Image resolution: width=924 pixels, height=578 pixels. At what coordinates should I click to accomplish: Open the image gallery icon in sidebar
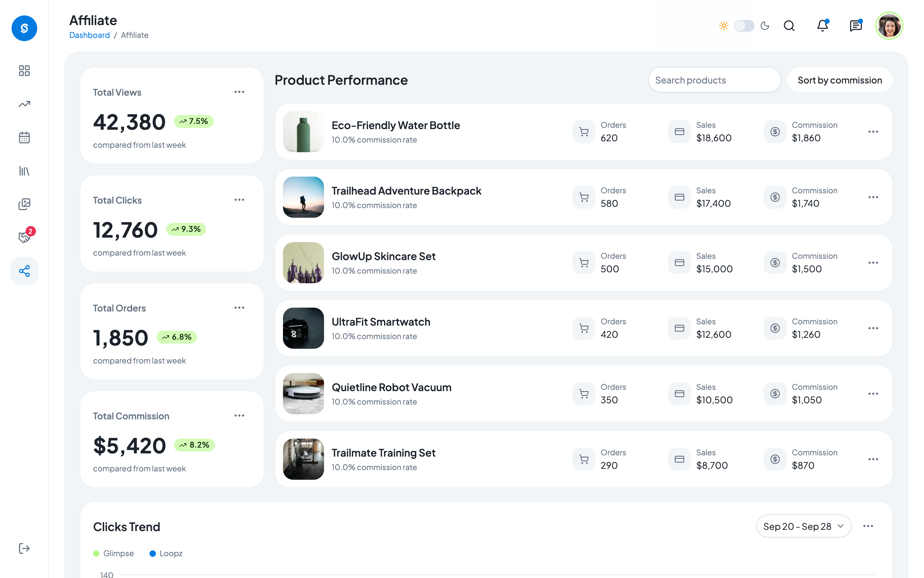[x=24, y=204]
